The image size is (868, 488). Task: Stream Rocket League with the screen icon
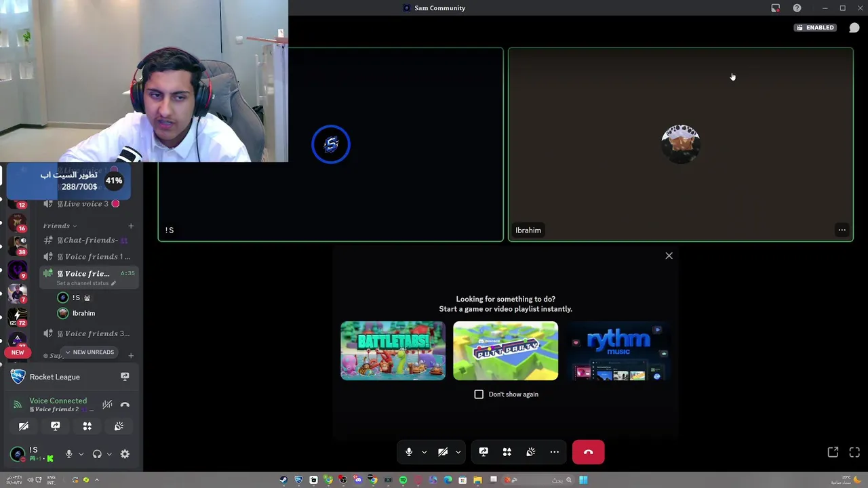(x=125, y=376)
